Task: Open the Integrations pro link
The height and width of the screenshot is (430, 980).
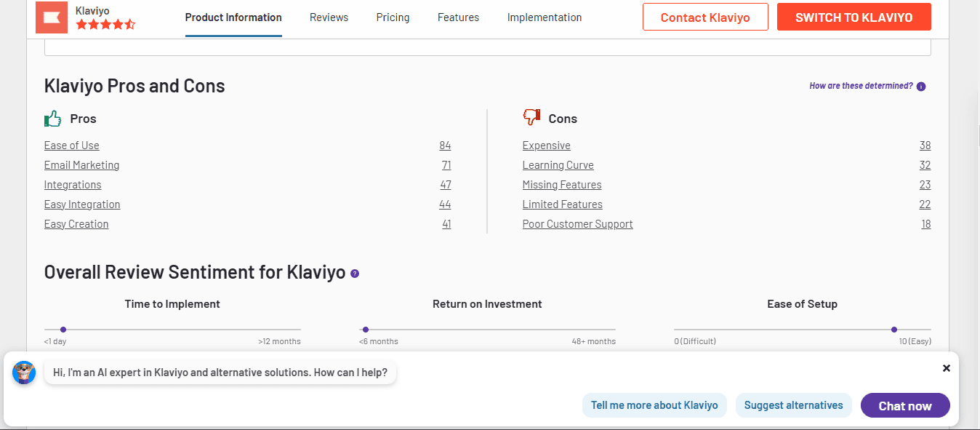Action: coord(73,185)
